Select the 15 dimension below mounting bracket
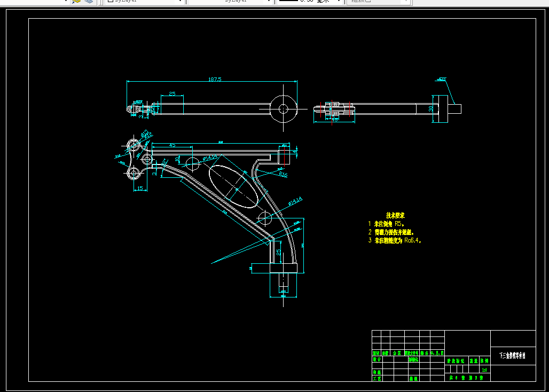 click(140, 189)
